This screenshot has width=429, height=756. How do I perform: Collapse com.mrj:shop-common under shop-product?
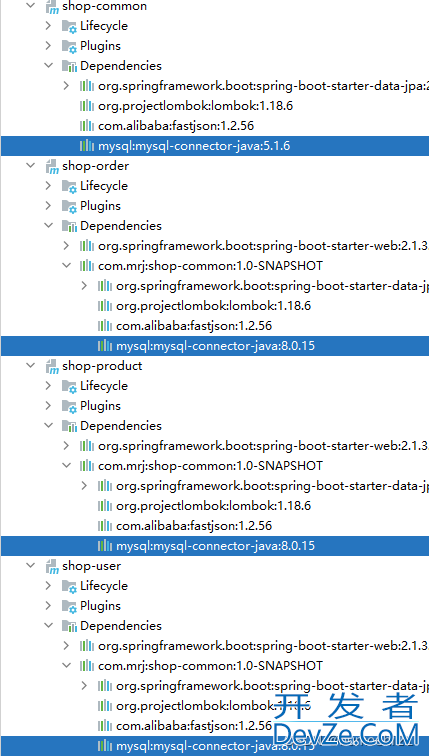(x=66, y=466)
